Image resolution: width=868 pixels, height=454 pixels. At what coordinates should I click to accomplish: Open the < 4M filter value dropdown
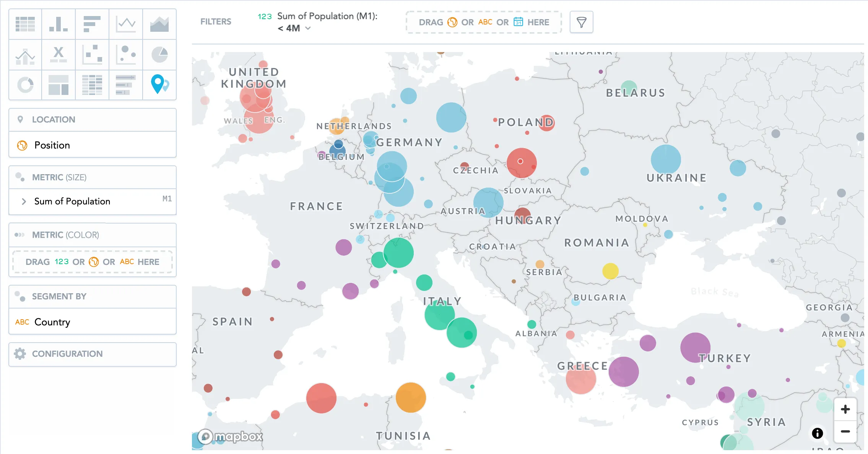tap(294, 28)
